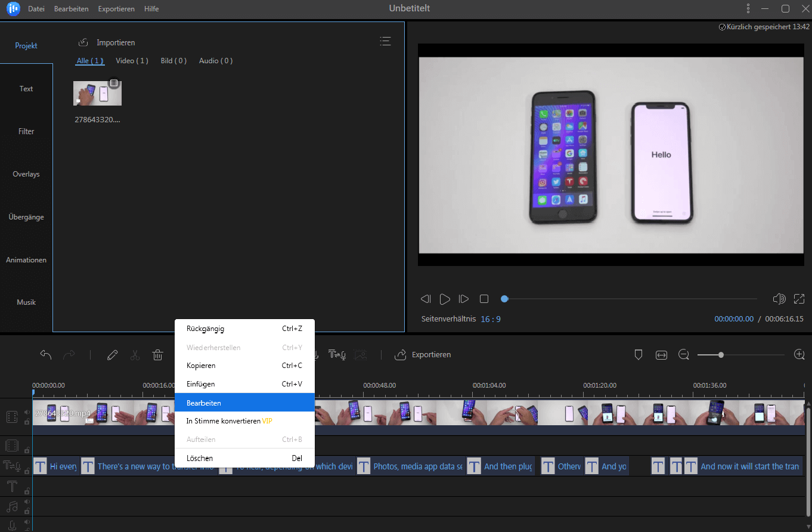Image resolution: width=812 pixels, height=532 pixels.
Task: Click the pencil edit icon in timeline toolbar
Action: click(x=112, y=355)
